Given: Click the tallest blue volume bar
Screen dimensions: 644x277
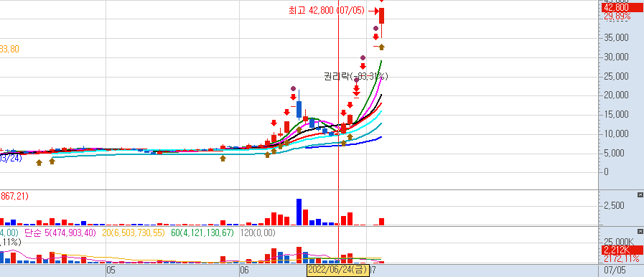Looking at the screenshot, I should [x=299, y=212].
